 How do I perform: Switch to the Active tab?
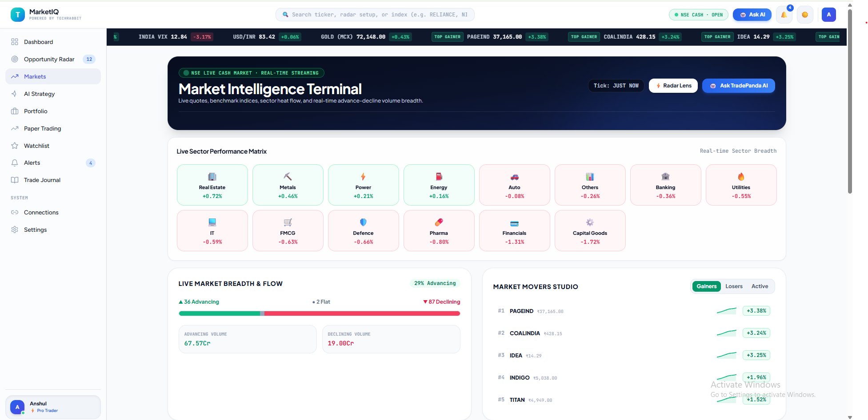pyautogui.click(x=760, y=286)
